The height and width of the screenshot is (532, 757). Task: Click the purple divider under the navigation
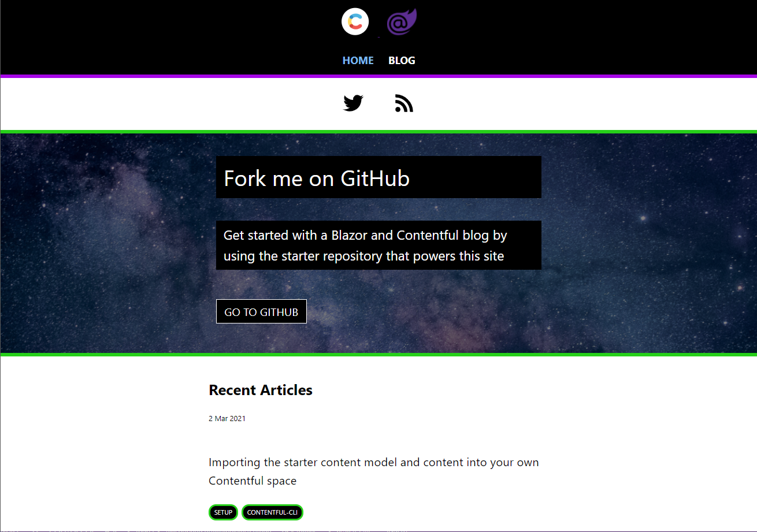(x=378, y=76)
